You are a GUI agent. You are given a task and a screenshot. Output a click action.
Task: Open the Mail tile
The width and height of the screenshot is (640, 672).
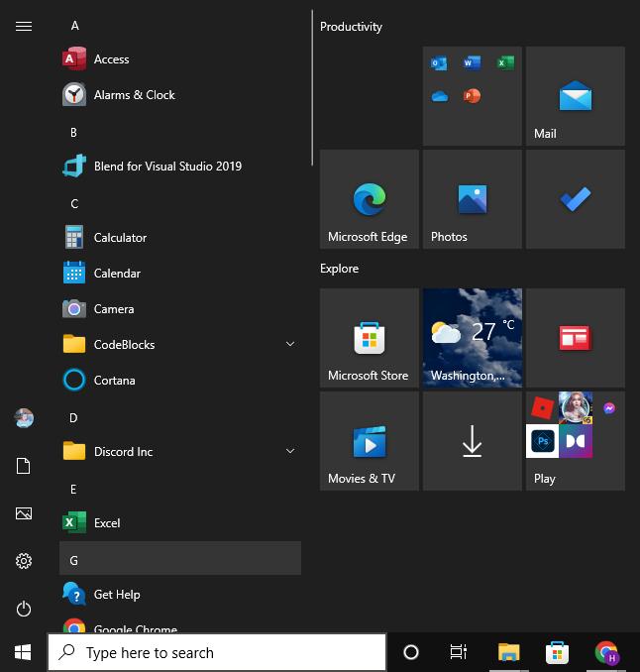(576, 96)
